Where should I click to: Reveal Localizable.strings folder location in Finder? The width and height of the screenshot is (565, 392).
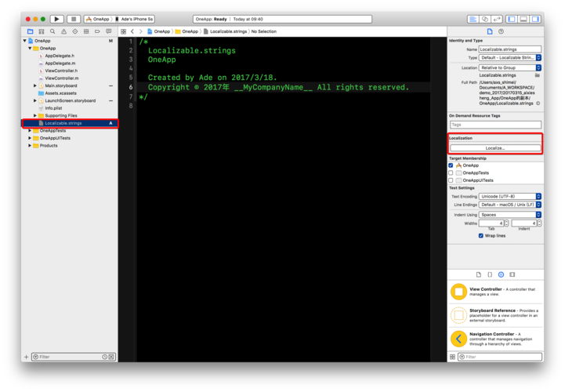tap(538, 75)
